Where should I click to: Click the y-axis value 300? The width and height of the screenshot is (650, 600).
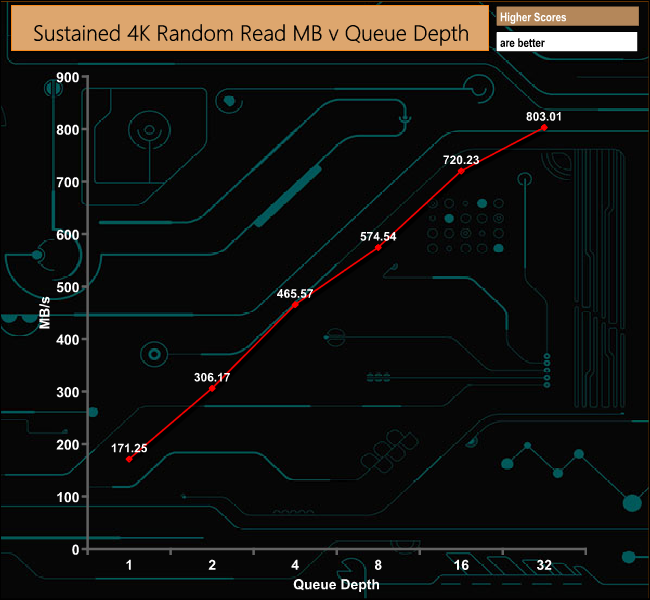pyautogui.click(x=68, y=392)
